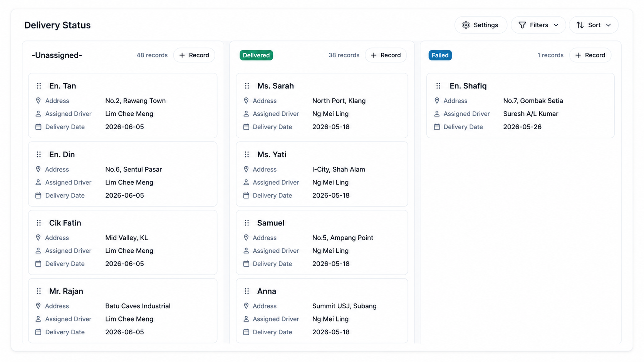
Task: Click the Settings gear icon
Action: click(466, 25)
